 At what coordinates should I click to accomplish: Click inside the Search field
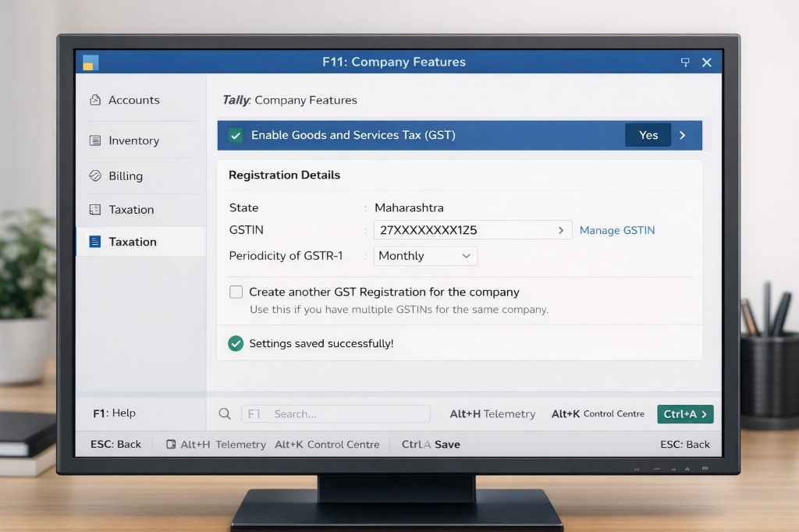336,413
